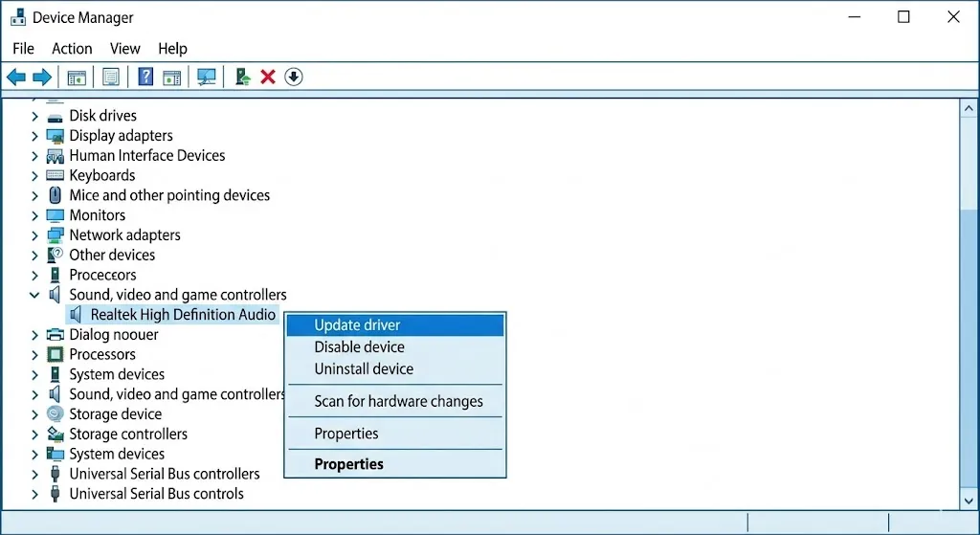
Task: Click the circled down-arrow disable device icon
Action: [294, 77]
